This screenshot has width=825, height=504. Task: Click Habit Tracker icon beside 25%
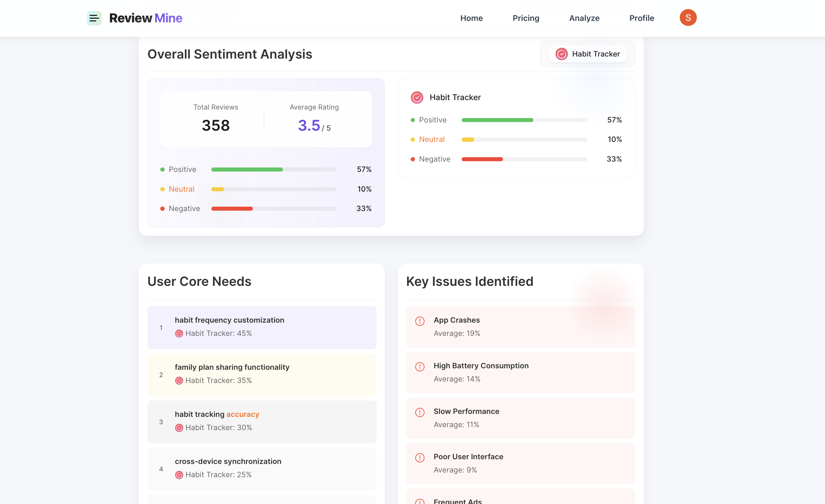coord(179,475)
